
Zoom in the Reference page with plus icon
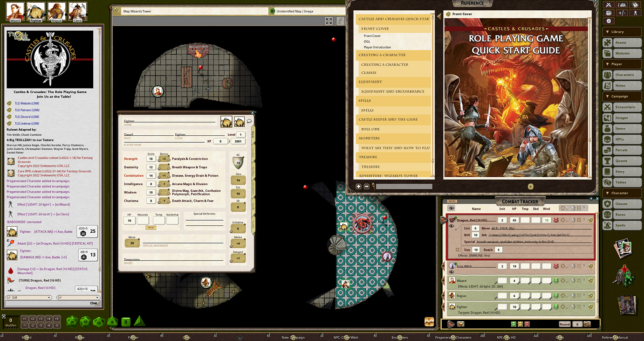[x=358, y=187]
